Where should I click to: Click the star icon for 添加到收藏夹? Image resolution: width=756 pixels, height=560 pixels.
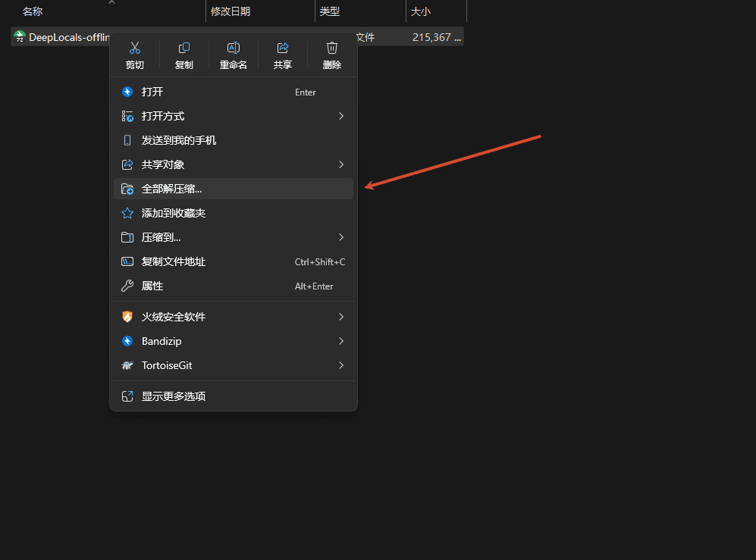click(x=127, y=213)
